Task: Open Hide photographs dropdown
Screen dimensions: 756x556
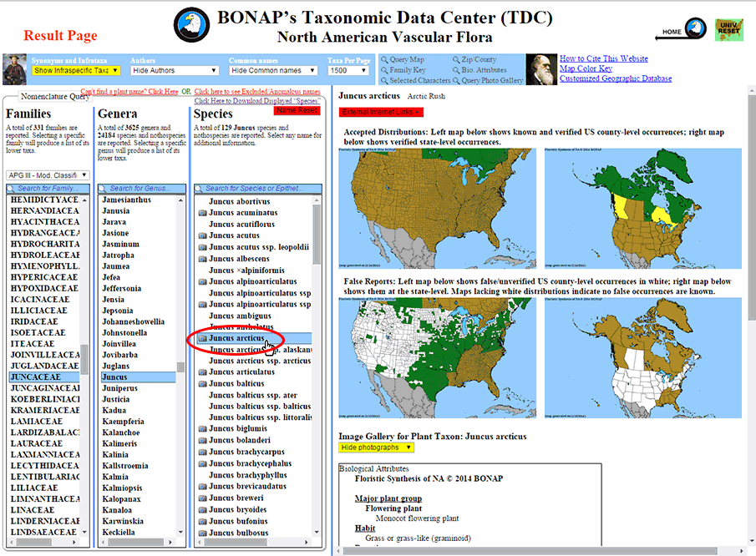Action: [x=377, y=447]
